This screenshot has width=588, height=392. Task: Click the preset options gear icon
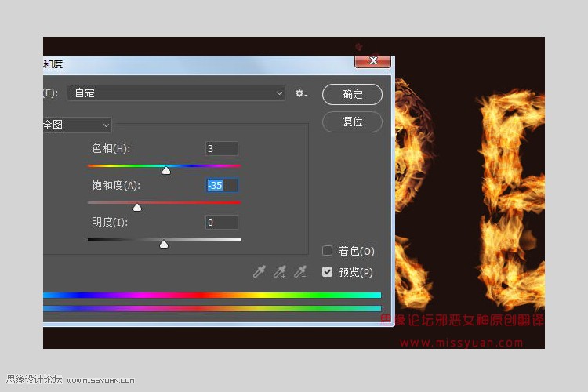pyautogui.click(x=301, y=93)
